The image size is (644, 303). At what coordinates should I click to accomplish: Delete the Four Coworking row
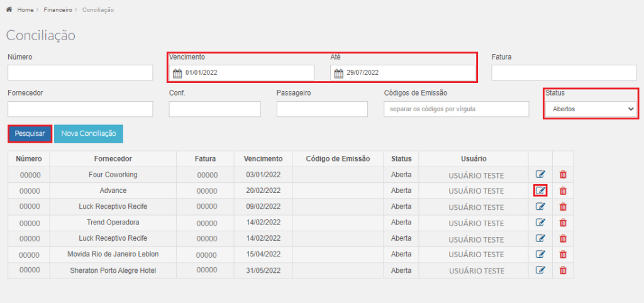pyautogui.click(x=563, y=175)
